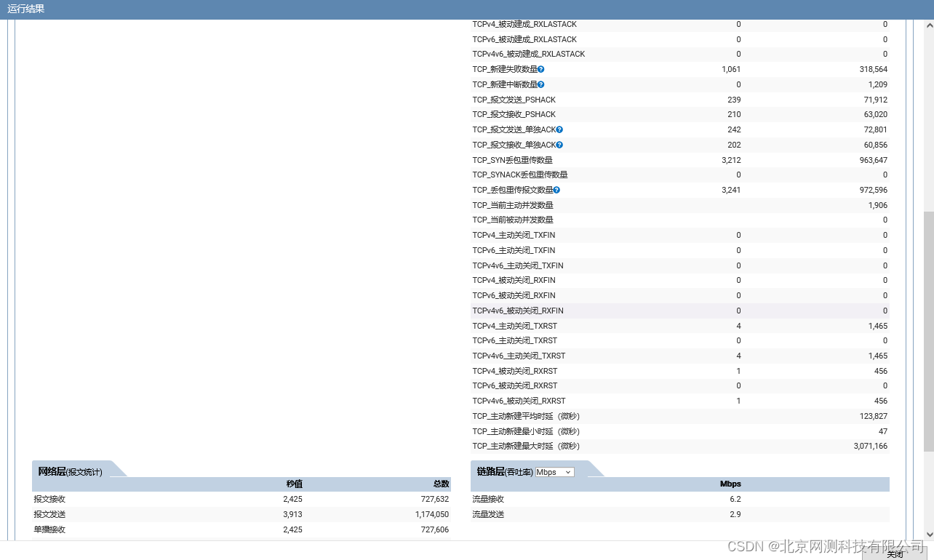Screen dimensions: 934x560
Task: Select the TCP_SYN丢包重传数量 row
Action: 680,160
